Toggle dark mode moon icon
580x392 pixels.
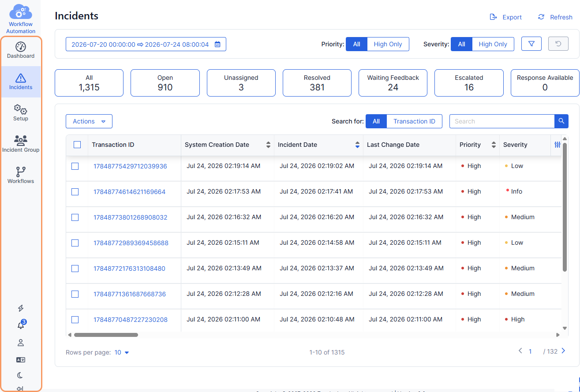point(20,375)
